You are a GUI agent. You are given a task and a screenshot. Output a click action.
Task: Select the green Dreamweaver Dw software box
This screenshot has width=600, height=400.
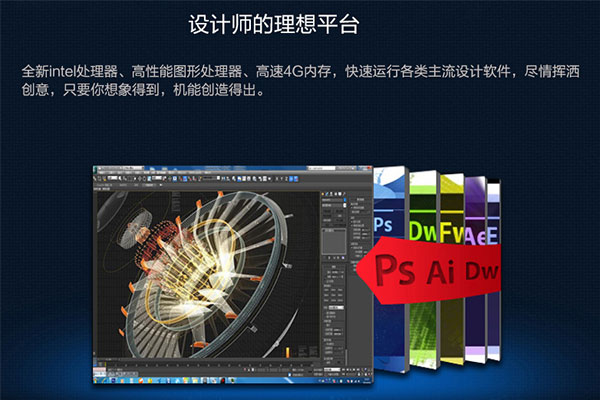(x=423, y=207)
